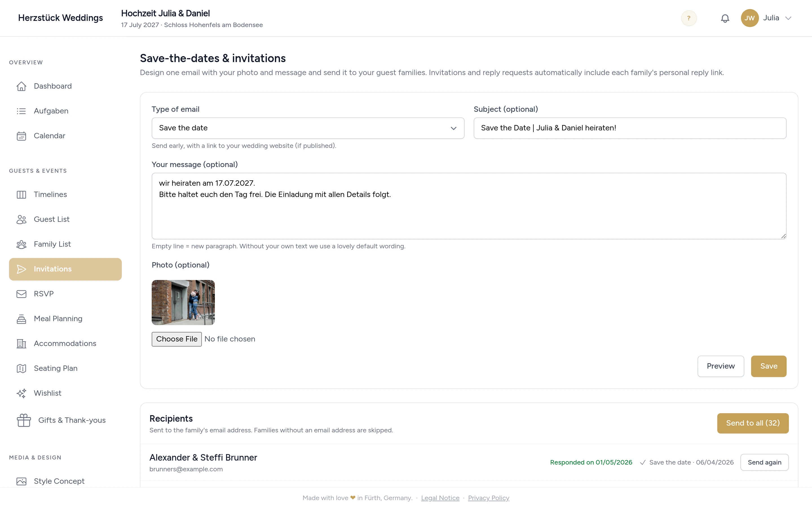
Task: Click the Gifts & Thank-yous gift icon
Action: point(24,420)
